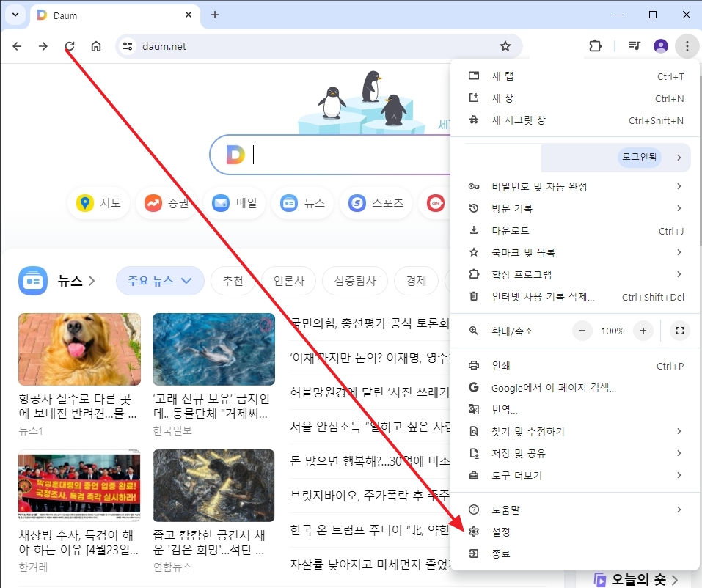Choose 종료 to exit Chrome
The height and width of the screenshot is (588, 702).
[575, 554]
